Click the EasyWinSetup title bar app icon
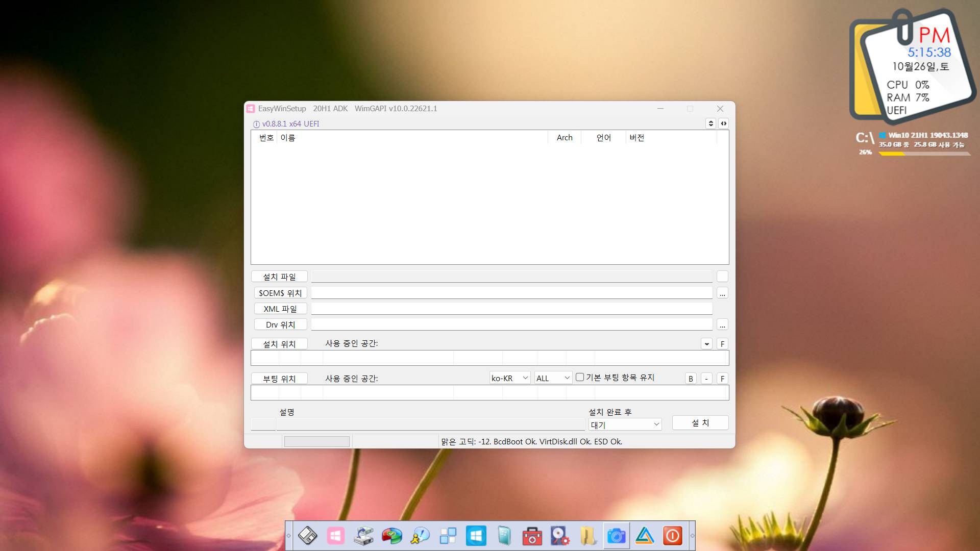The width and height of the screenshot is (980, 551). click(x=251, y=109)
